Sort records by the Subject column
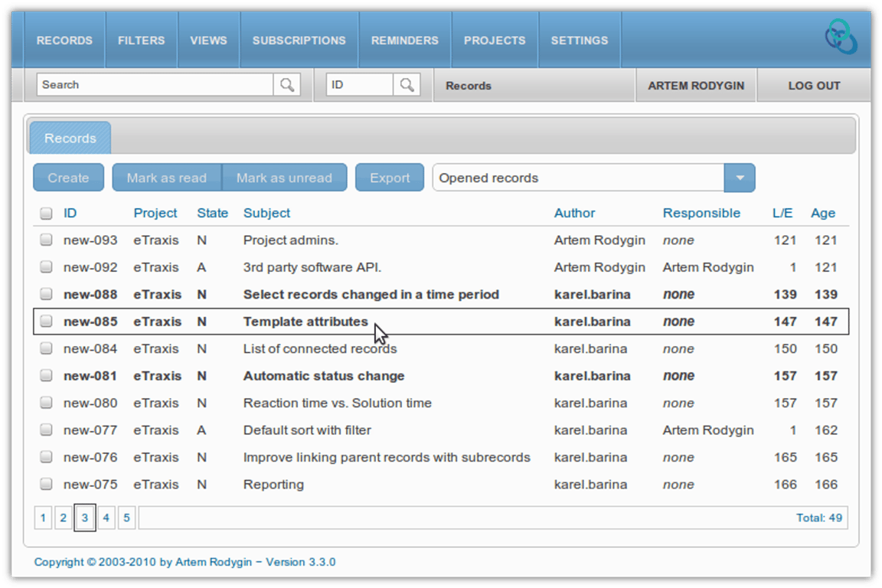 (x=266, y=213)
